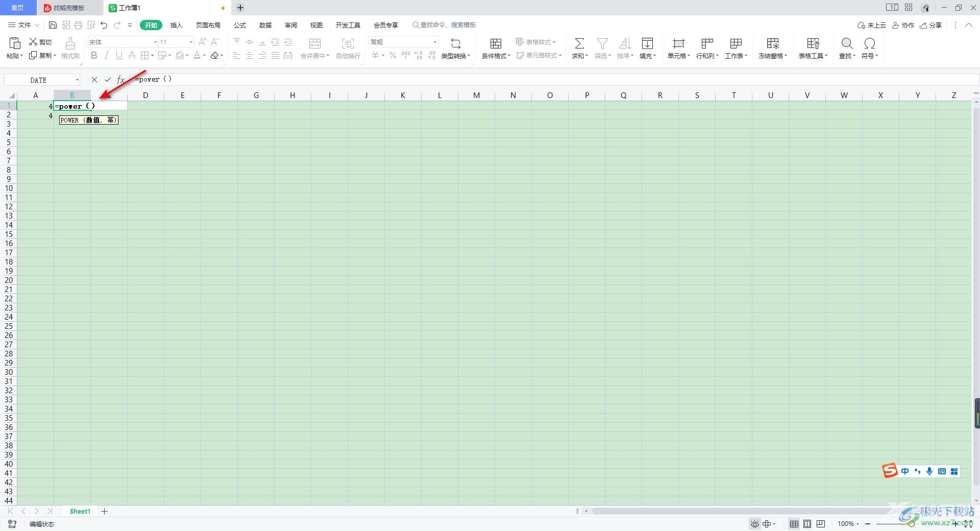Click the Sort (排序) icon

coord(625,43)
